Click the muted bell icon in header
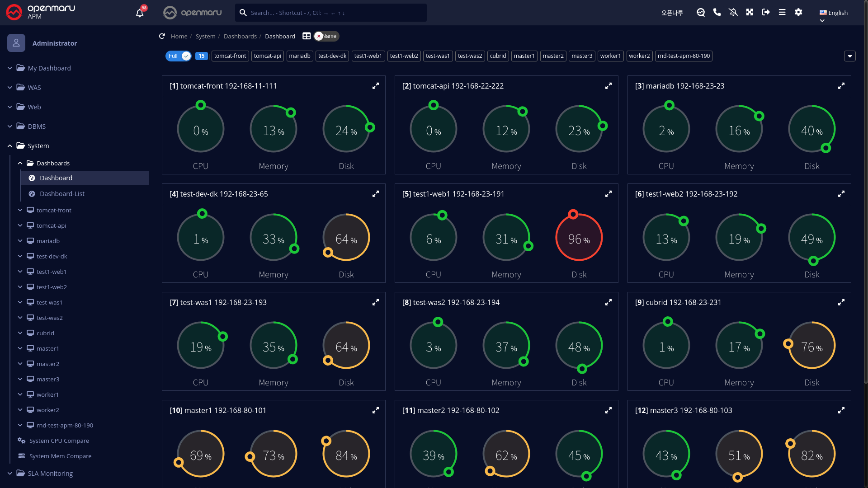868x488 pixels. (x=733, y=12)
